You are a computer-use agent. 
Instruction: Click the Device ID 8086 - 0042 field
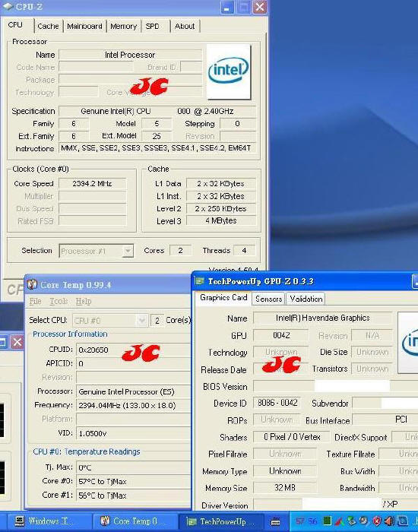click(277, 403)
